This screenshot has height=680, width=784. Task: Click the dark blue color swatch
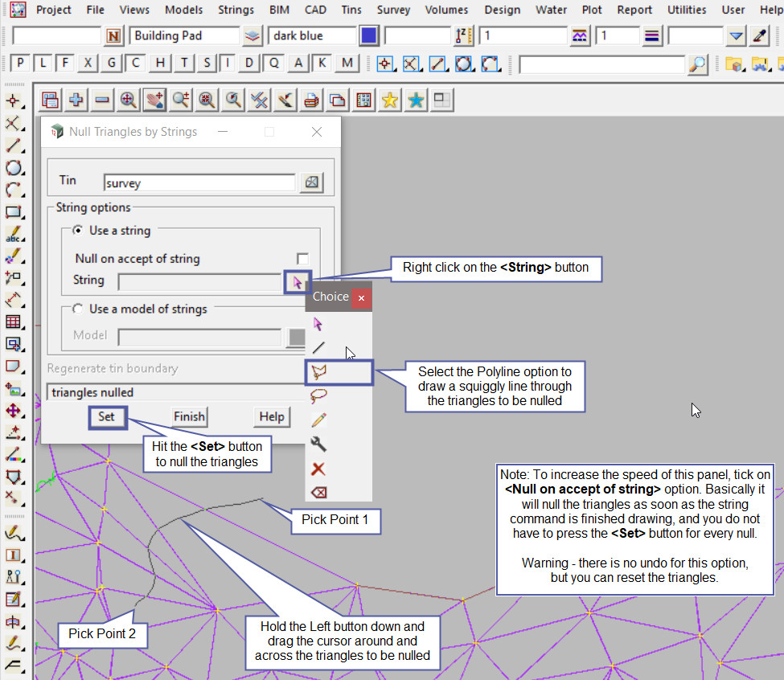click(x=369, y=36)
